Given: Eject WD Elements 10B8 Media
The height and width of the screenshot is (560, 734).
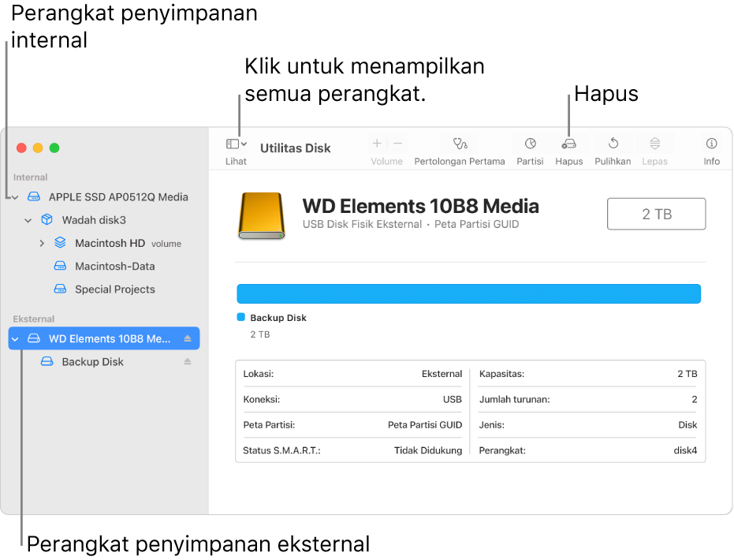Looking at the screenshot, I should coord(188,338).
